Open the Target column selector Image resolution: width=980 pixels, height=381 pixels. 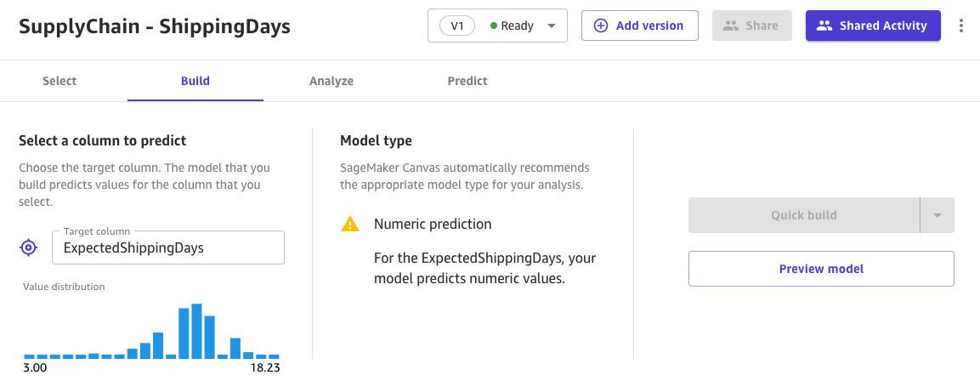coord(168,247)
